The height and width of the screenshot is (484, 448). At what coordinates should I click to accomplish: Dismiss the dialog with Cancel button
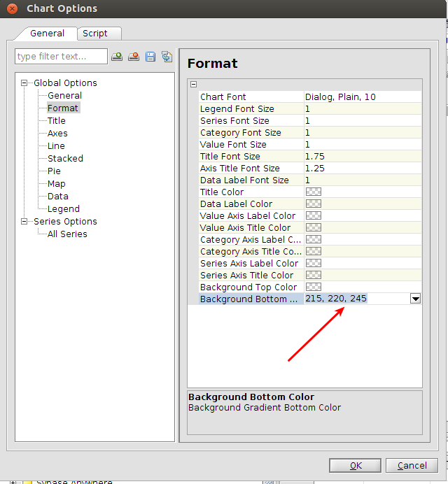[412, 465]
